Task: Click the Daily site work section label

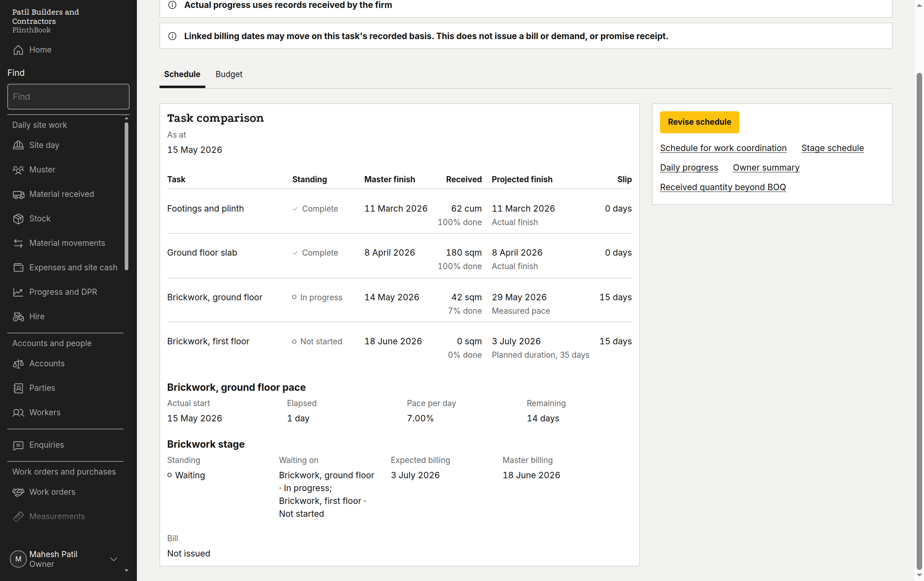Action: coord(39,125)
